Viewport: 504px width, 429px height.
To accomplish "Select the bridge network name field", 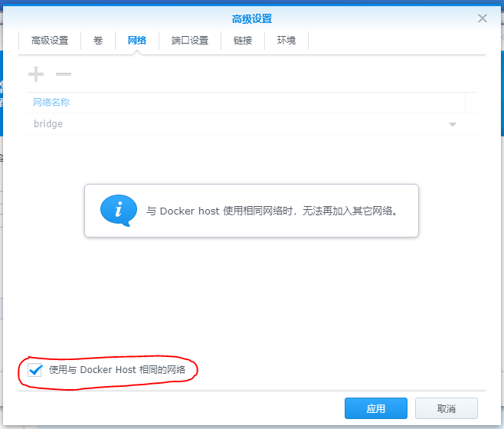I will pyautogui.click(x=230, y=124).
